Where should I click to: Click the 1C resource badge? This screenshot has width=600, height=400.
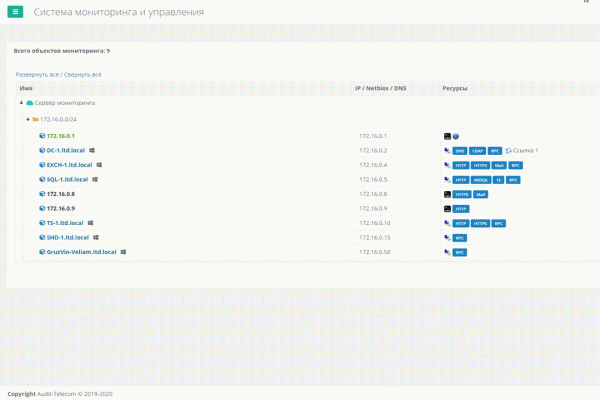498,179
